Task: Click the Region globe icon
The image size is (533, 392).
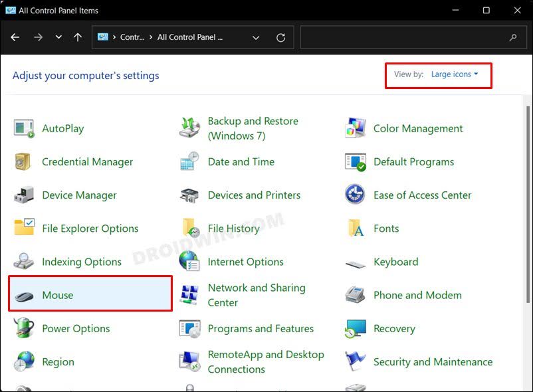Action: pos(24,361)
